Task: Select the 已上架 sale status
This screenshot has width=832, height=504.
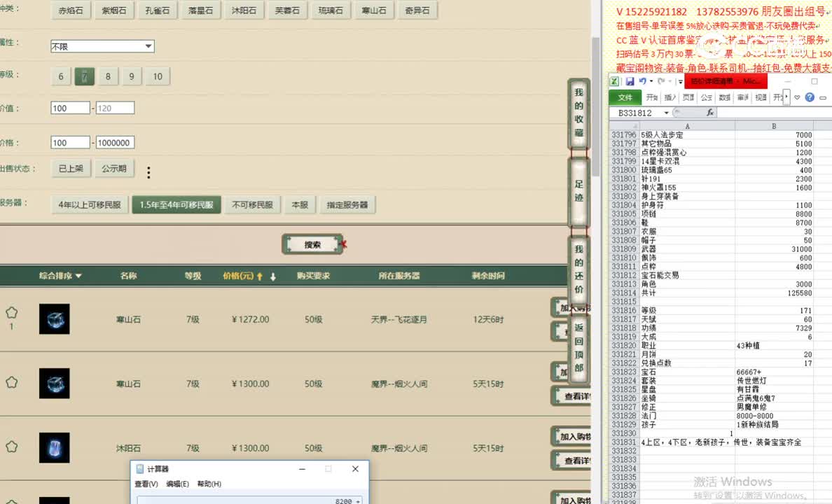Action: tap(71, 169)
